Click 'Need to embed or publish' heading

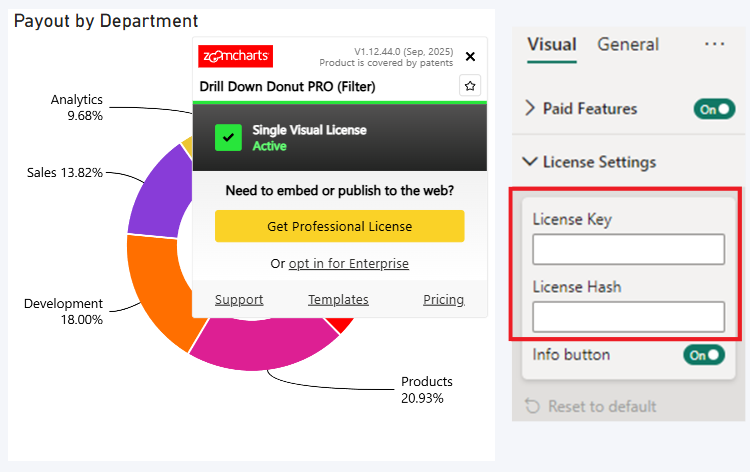340,191
